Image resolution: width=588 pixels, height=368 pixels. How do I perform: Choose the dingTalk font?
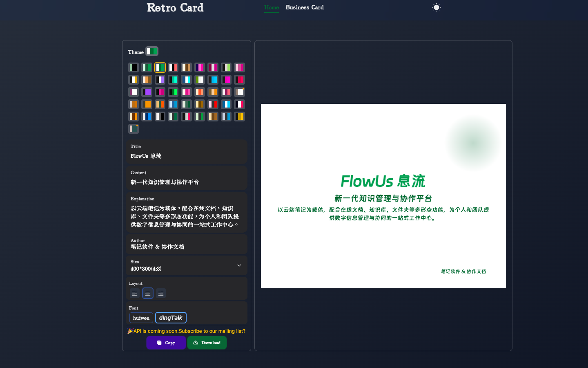[x=171, y=318]
